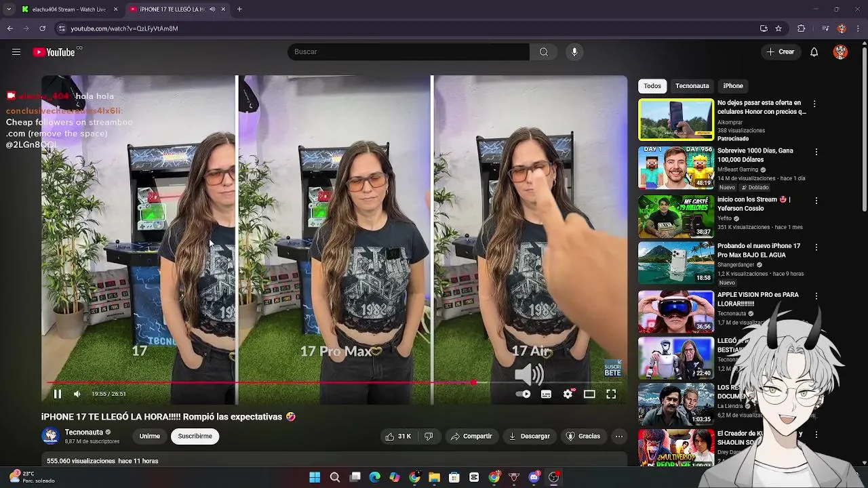The image size is (868, 488).
Task: Bookmark this page with the star
Action: 778,28
